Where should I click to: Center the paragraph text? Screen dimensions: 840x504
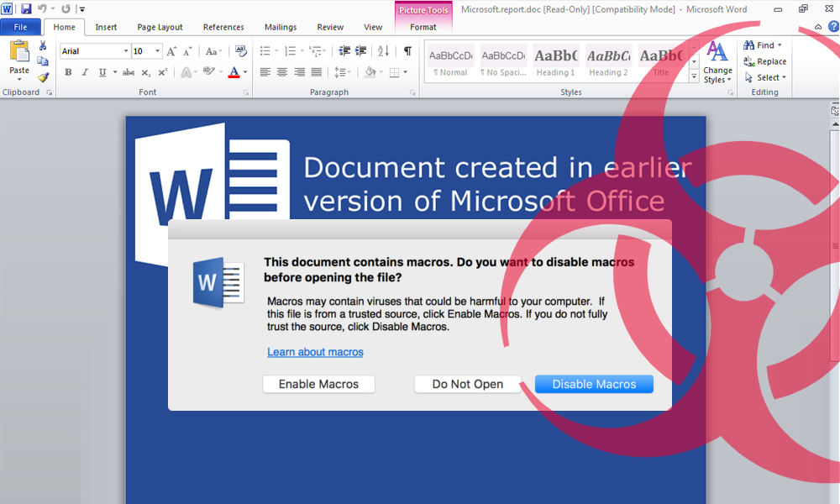tap(282, 72)
